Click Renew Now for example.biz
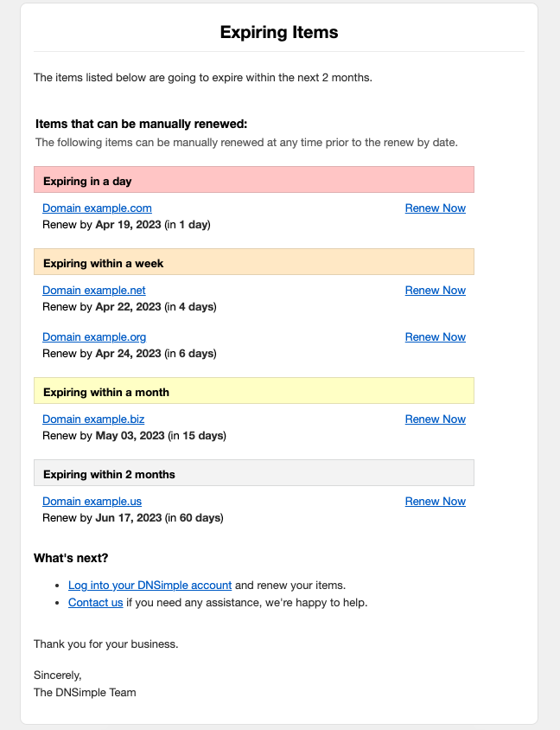Screen dimensions: 560x730 435,419
